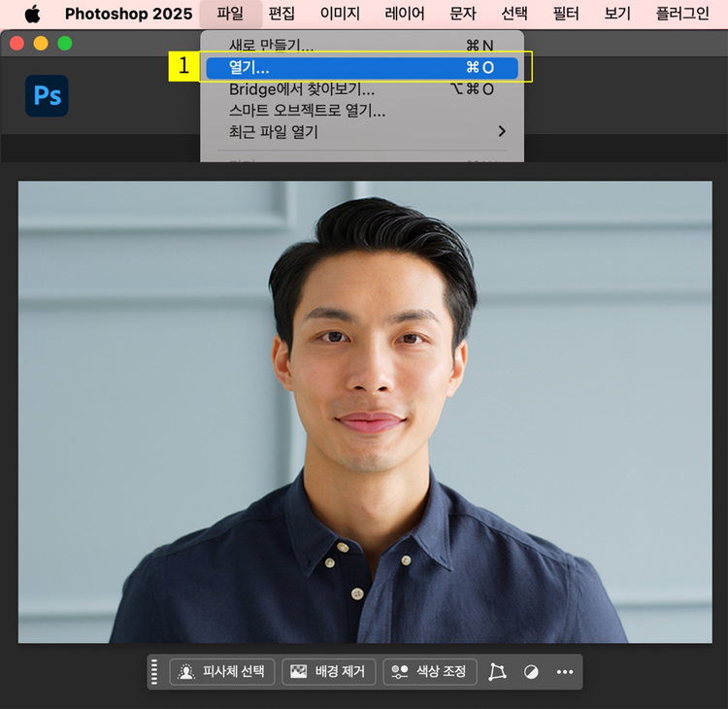This screenshot has height=709, width=728.
Task: Click the Photoshop Ps home icon
Action: [47, 96]
